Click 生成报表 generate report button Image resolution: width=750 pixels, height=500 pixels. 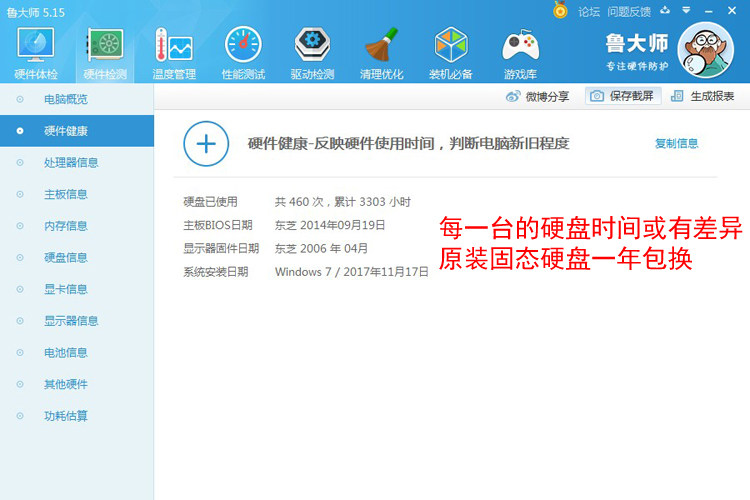[x=702, y=96]
